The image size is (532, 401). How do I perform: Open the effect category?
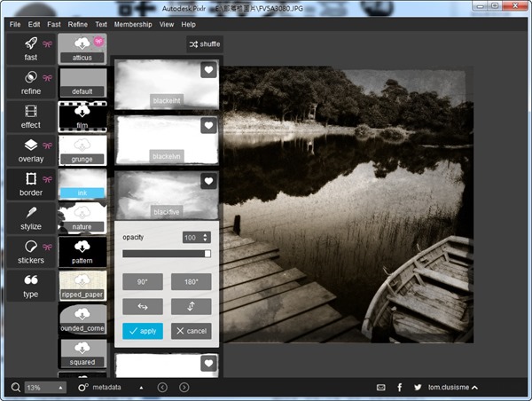pos(30,116)
